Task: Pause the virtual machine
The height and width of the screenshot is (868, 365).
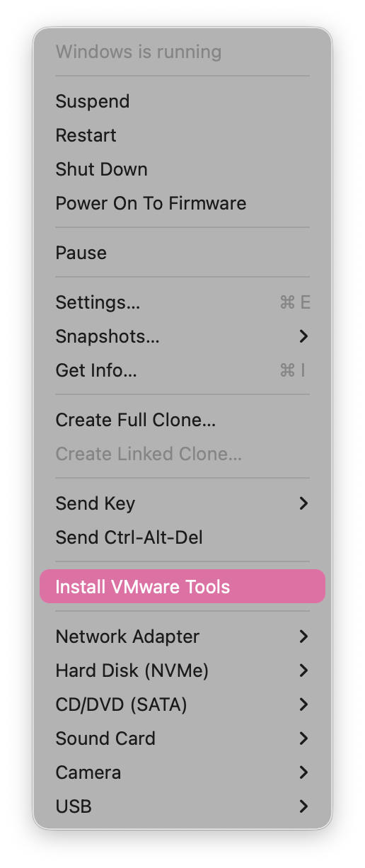Action: [x=182, y=253]
